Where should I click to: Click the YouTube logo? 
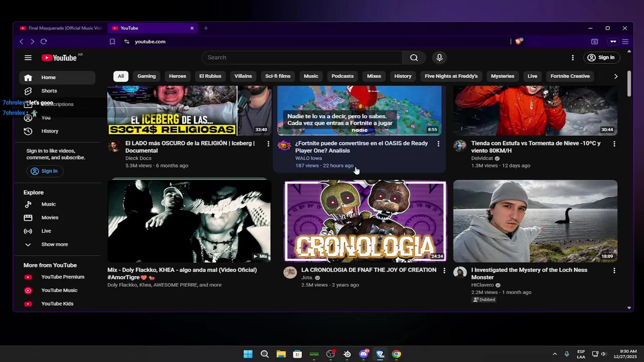pos(59,58)
